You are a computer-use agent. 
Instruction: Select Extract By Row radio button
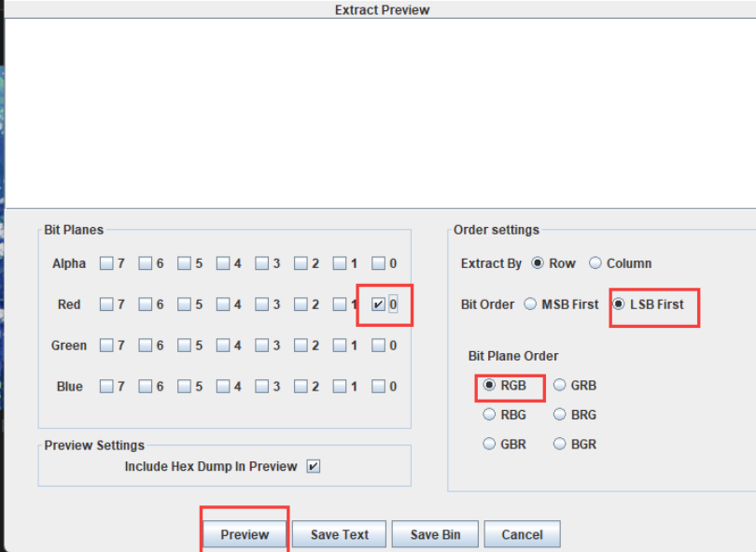point(538,263)
